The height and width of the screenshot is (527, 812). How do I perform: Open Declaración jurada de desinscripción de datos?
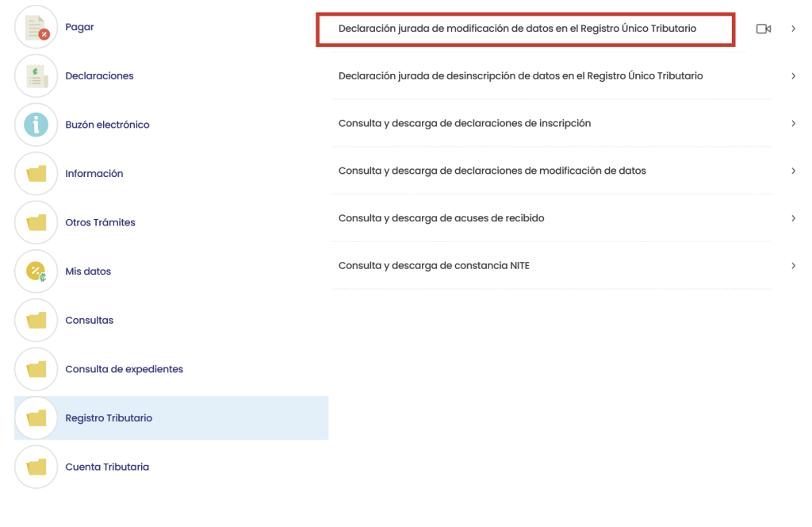coord(520,76)
